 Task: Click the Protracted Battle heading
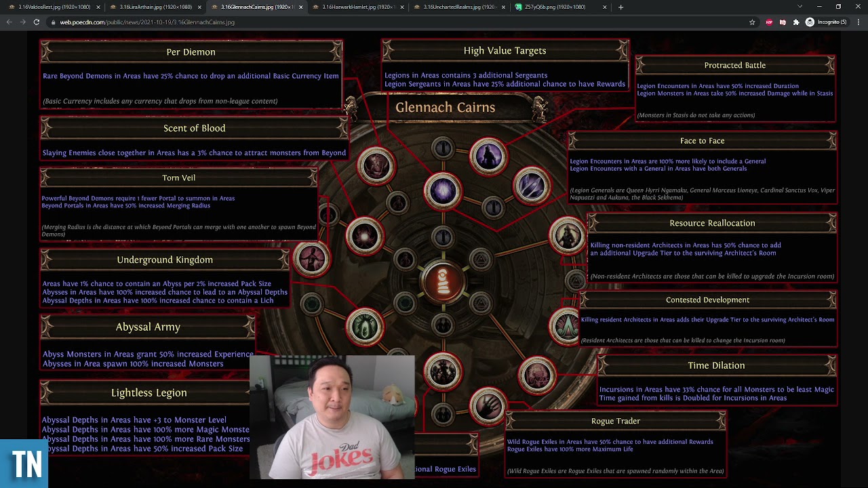tap(734, 65)
